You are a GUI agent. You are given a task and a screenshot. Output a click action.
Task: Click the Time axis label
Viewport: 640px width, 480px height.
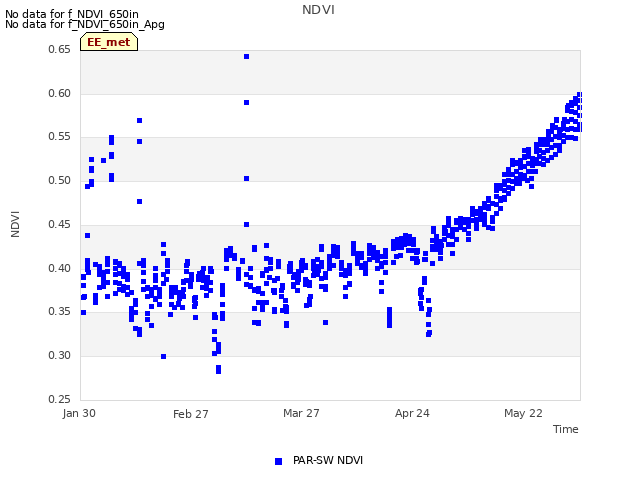tap(565, 429)
